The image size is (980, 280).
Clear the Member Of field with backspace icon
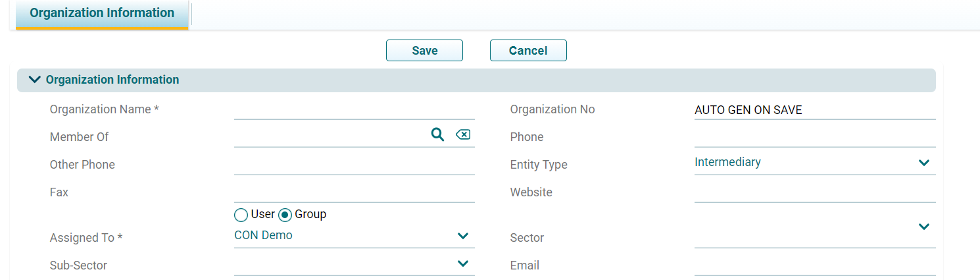point(463,134)
